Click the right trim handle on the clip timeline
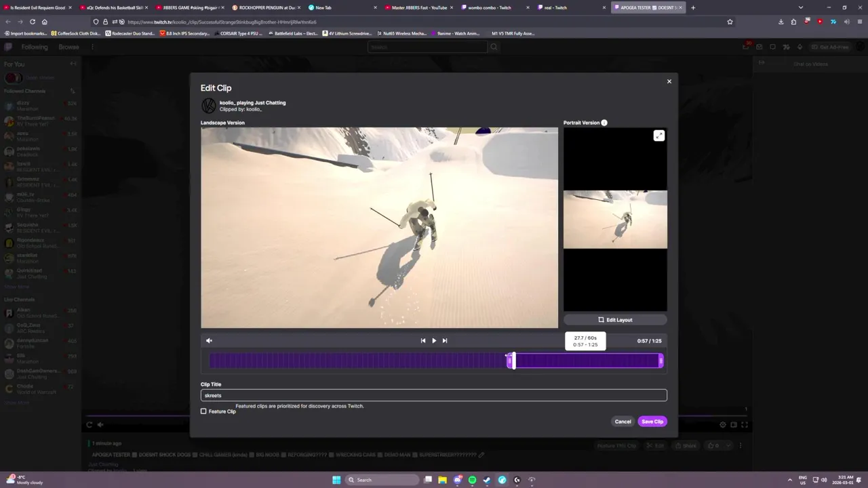868x488 pixels. click(x=660, y=361)
